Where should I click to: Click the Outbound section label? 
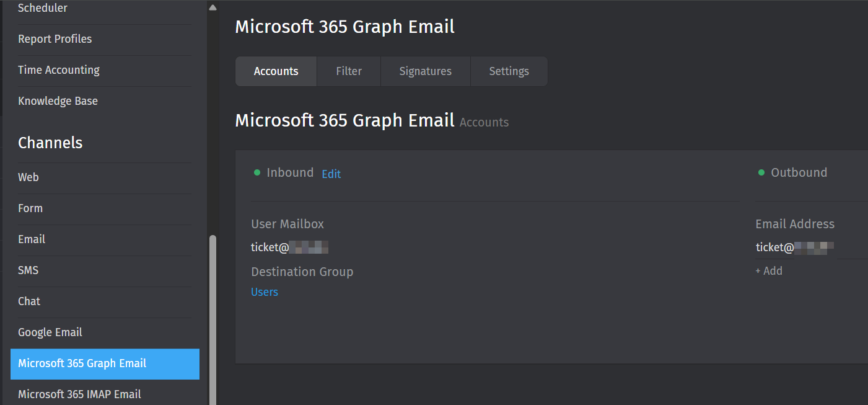pos(799,173)
